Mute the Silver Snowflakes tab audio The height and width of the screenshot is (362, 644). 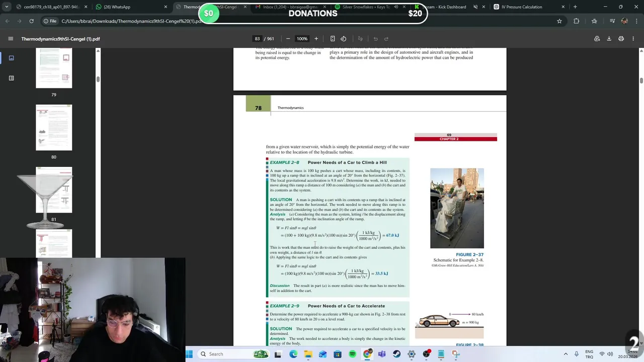pos(396,7)
